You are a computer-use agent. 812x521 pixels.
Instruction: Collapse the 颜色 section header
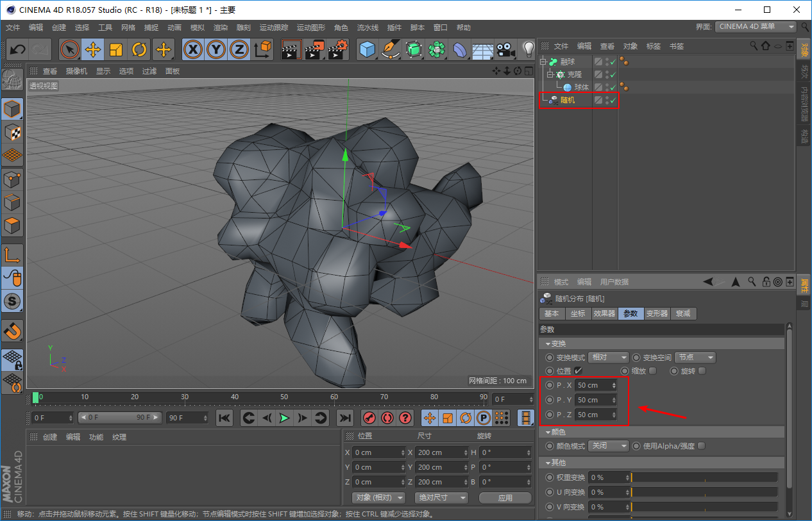[x=661, y=433]
